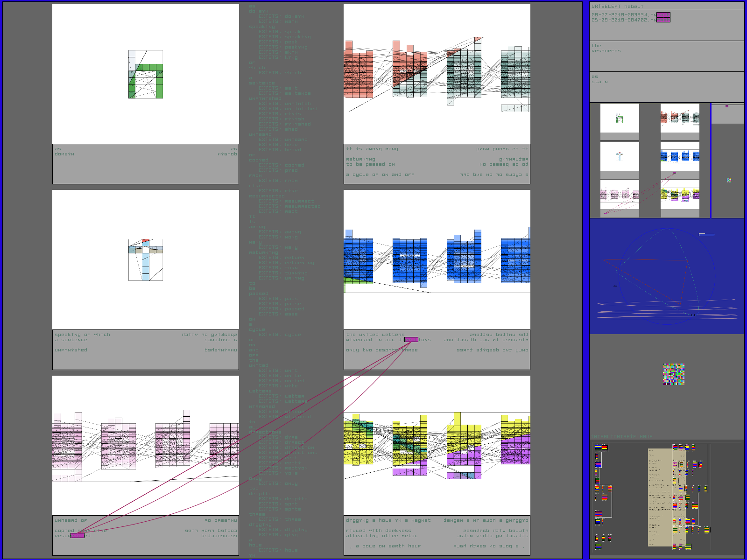The width and height of the screenshot is (747, 560).
Task: Click the small white label on sphere view
Action: click(x=706, y=234)
